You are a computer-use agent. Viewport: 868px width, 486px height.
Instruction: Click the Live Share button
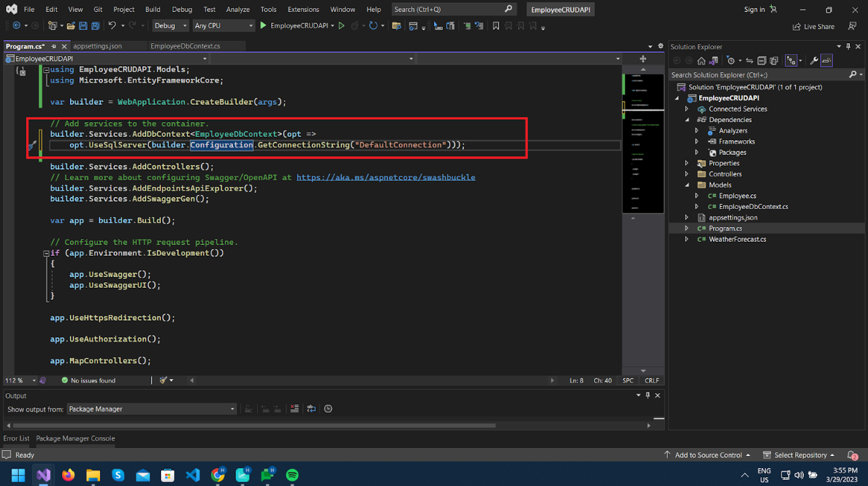813,27
